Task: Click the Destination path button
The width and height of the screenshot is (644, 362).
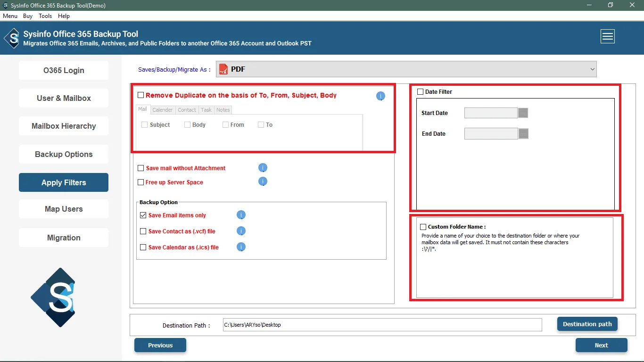Action: pyautogui.click(x=587, y=324)
